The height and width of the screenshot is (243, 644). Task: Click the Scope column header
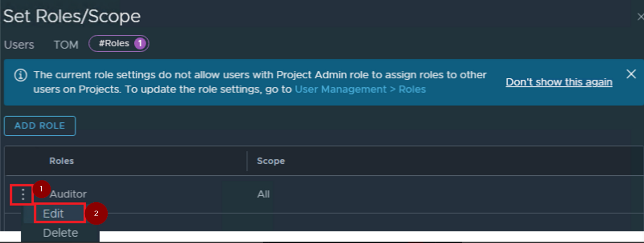[270, 161]
